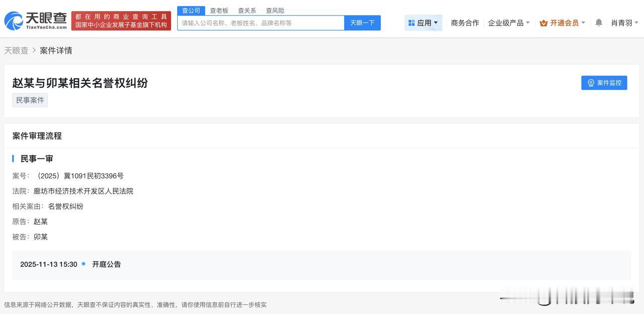Click case number （2025）冀1091民初3396号
This screenshot has width=644, height=314.
tap(78, 176)
